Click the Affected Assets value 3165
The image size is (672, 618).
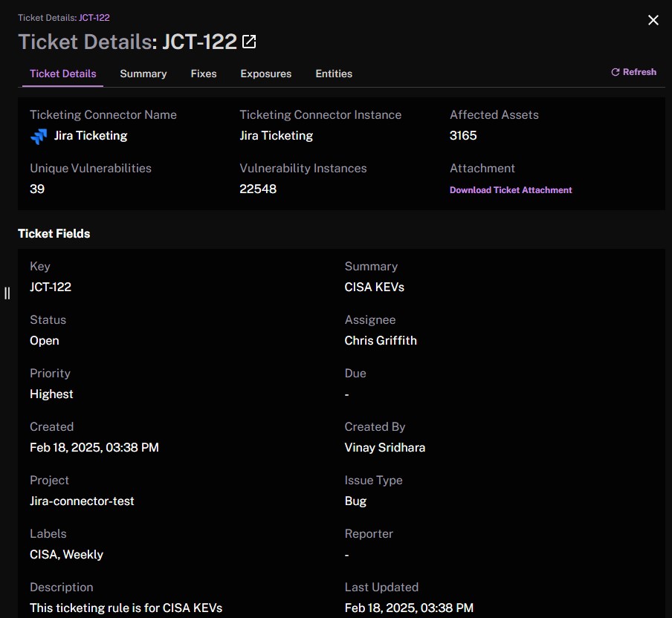click(463, 135)
